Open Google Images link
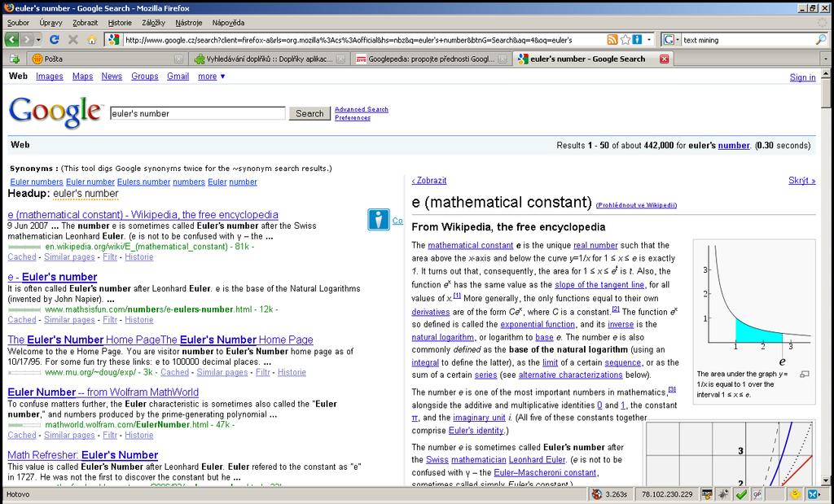 pos(50,77)
